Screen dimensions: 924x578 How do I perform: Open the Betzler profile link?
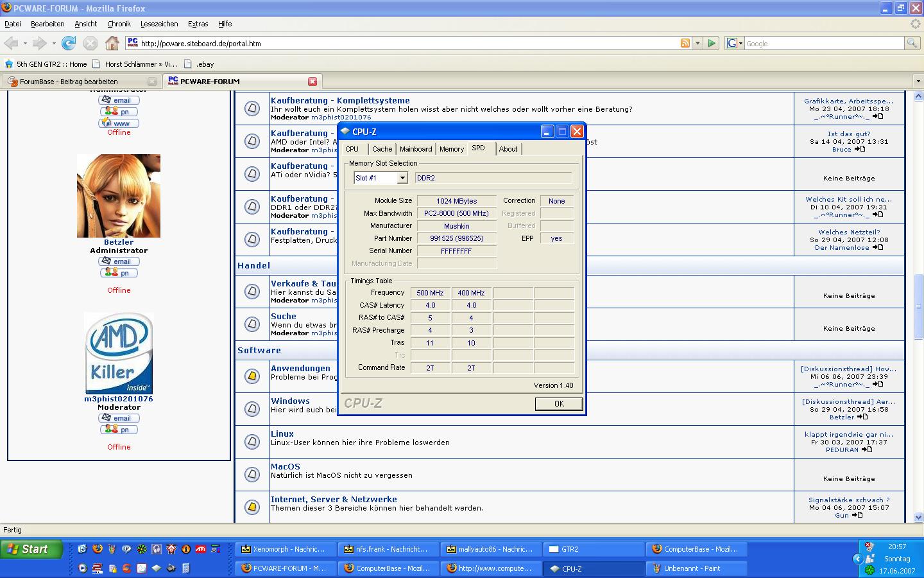(119, 242)
